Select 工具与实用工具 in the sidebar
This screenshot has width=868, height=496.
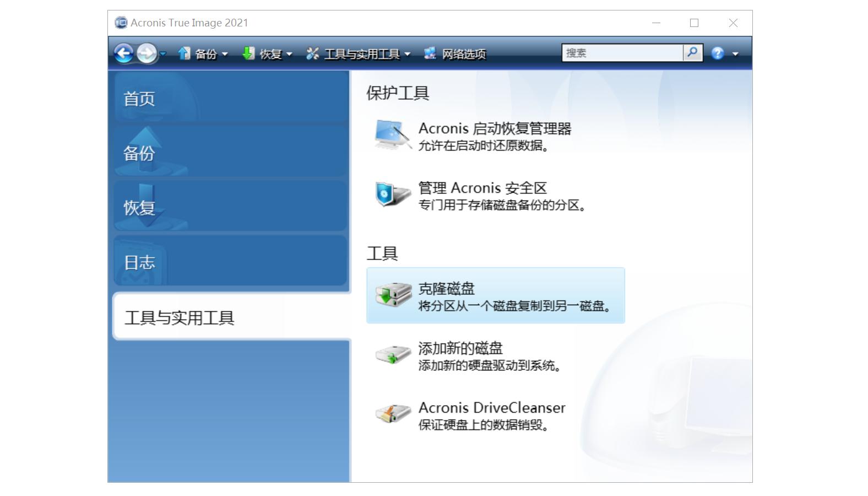(x=232, y=317)
